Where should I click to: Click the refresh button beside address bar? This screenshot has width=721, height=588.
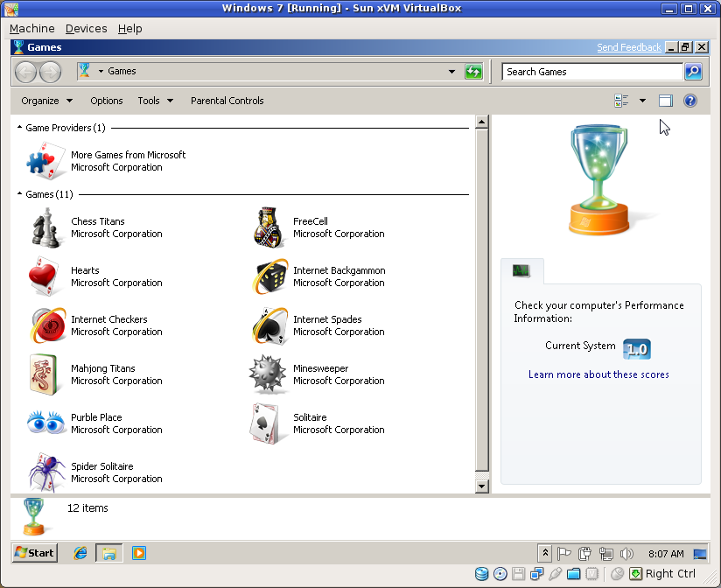tap(473, 72)
